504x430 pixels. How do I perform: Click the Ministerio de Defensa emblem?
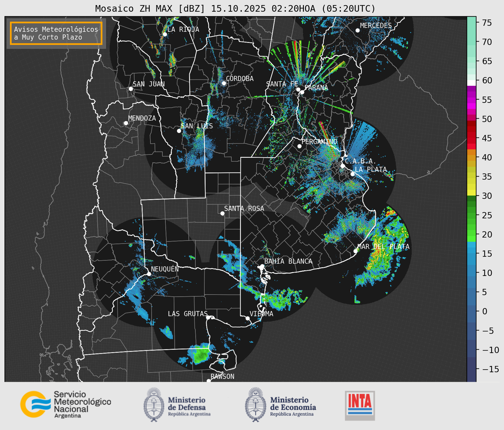click(154, 404)
